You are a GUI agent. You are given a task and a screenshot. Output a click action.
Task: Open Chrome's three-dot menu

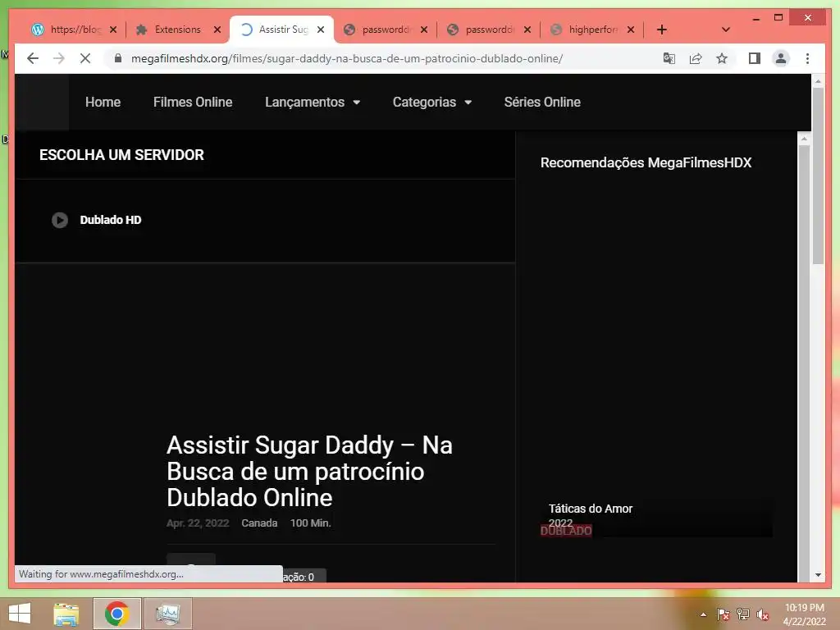point(807,58)
